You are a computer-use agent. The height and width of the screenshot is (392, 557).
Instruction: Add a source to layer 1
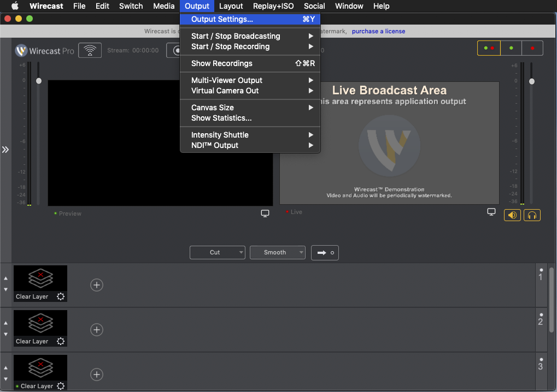97,285
